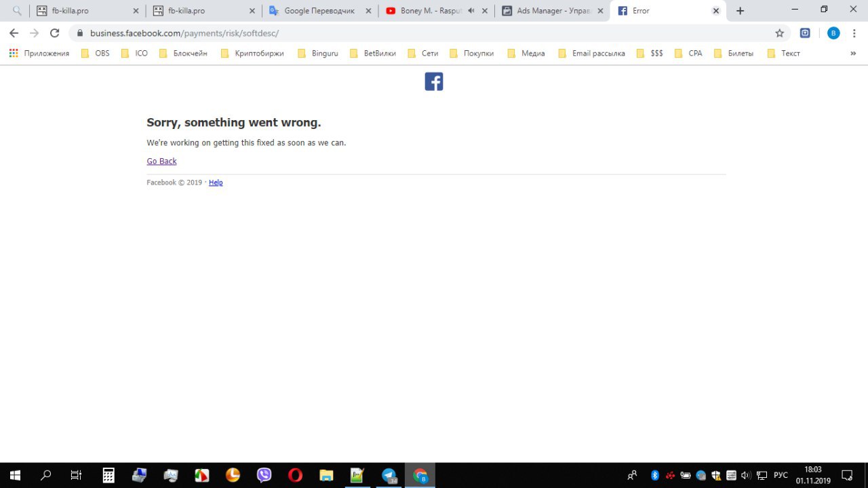Viewport: 868px width, 488px height.
Task: Open the People icon in taskbar
Action: [632, 475]
